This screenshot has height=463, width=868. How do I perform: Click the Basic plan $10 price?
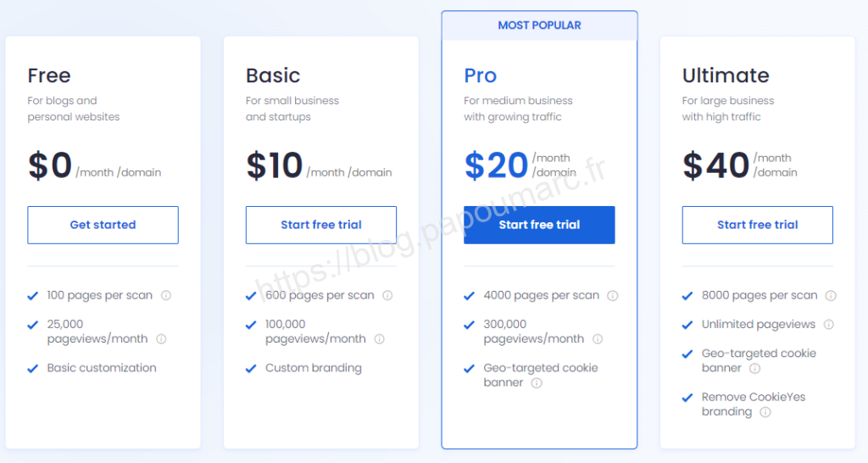pyautogui.click(x=275, y=166)
